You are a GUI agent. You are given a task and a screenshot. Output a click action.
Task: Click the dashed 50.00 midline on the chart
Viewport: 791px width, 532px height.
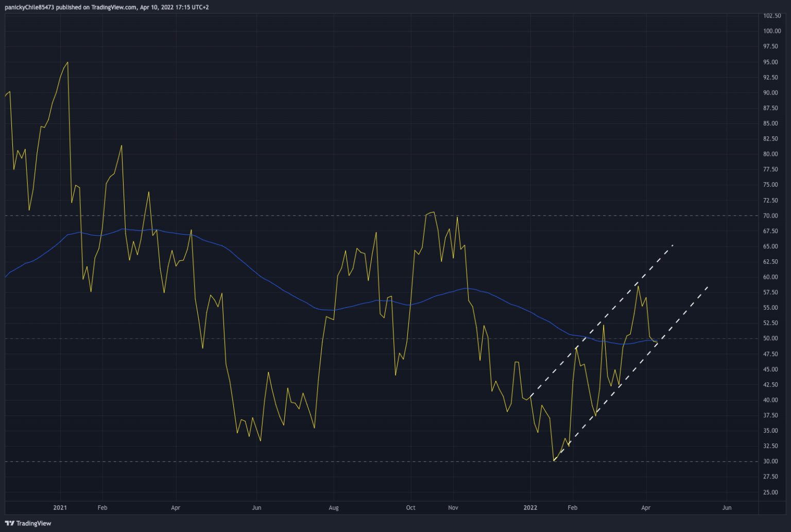point(309,339)
